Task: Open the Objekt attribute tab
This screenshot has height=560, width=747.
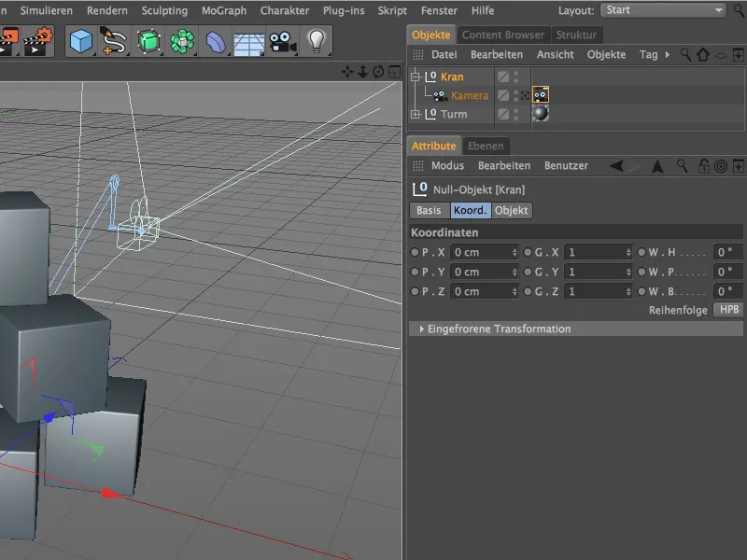Action: (x=511, y=211)
